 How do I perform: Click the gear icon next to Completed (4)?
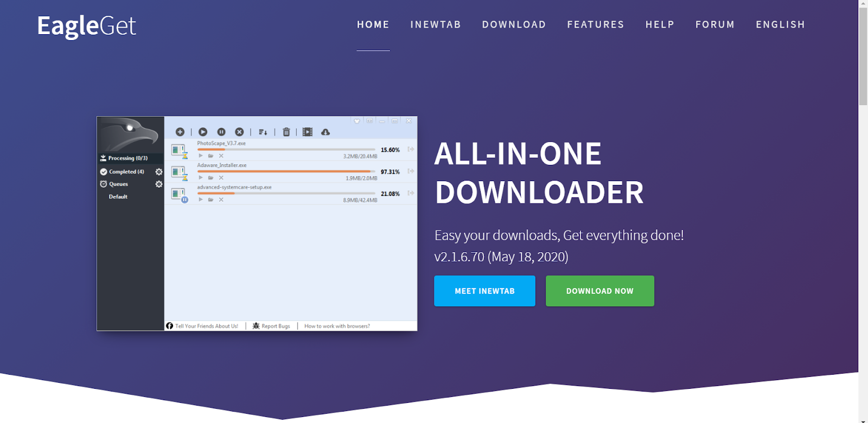(159, 171)
